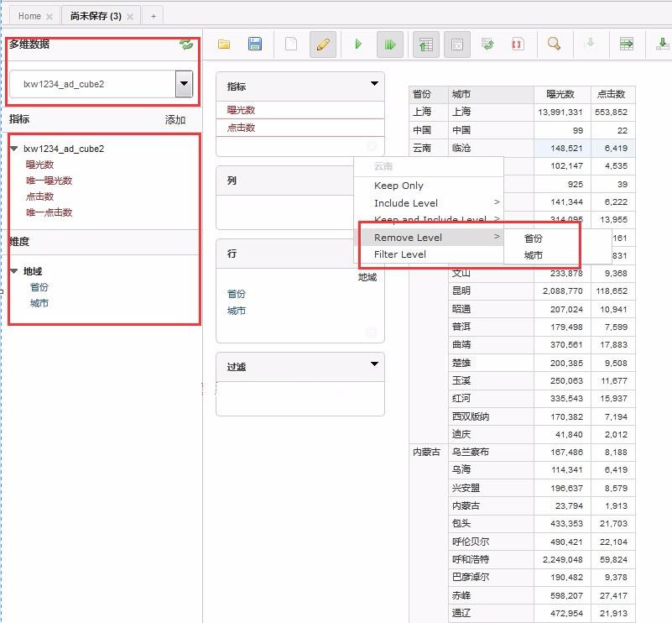The image size is (672, 623).
Task: Save the query with the floppy disk icon
Action: [256, 44]
